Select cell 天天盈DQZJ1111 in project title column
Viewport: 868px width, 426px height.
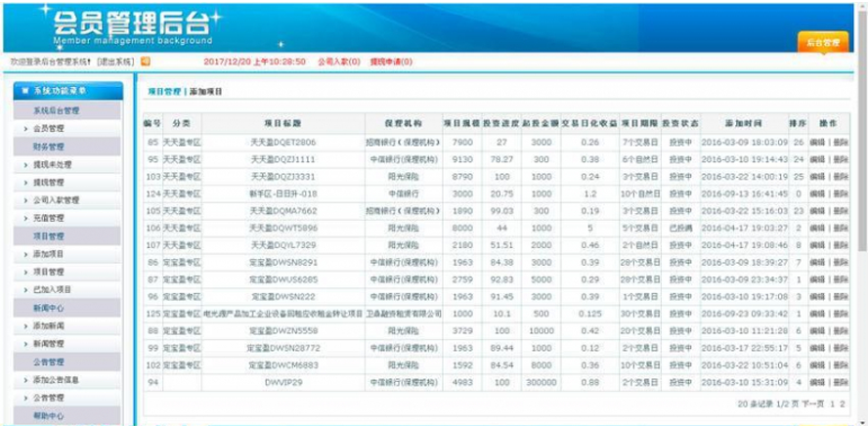(283, 159)
